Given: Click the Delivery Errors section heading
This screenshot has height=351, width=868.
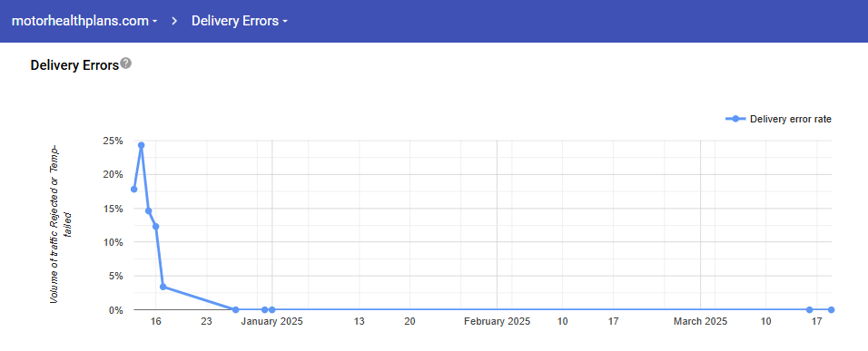Looking at the screenshot, I should [x=74, y=65].
